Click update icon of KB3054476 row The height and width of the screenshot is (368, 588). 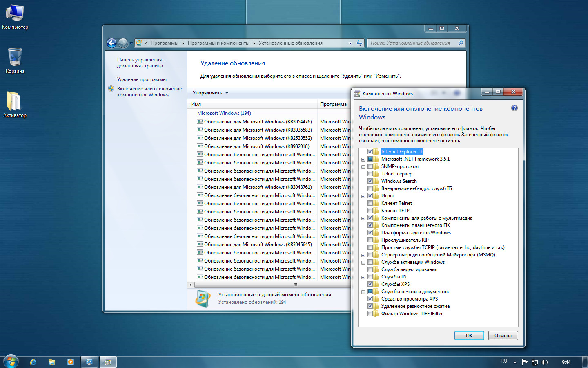pos(200,121)
